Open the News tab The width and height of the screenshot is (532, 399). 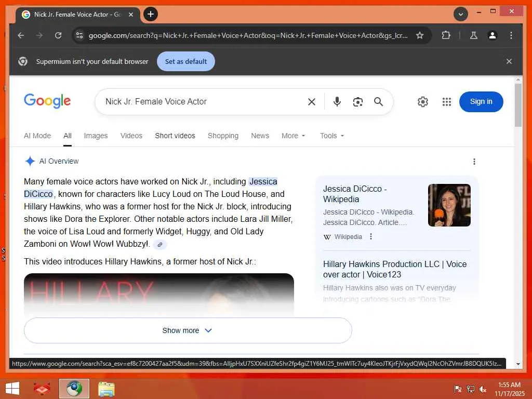(260, 136)
